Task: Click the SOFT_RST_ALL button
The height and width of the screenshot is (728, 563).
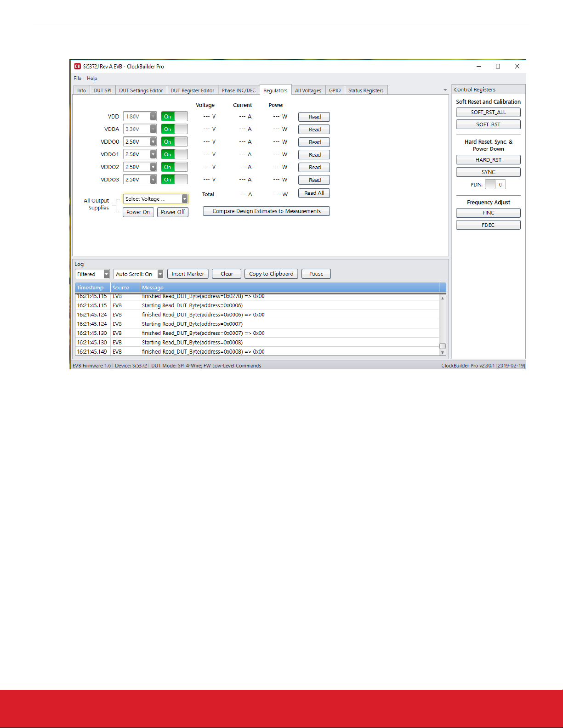Action: coord(488,112)
